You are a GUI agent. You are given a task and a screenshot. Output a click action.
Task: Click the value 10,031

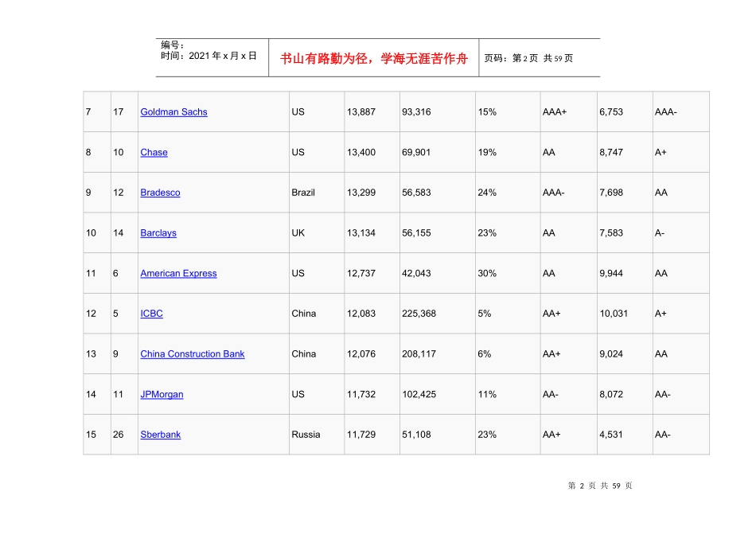614,314
